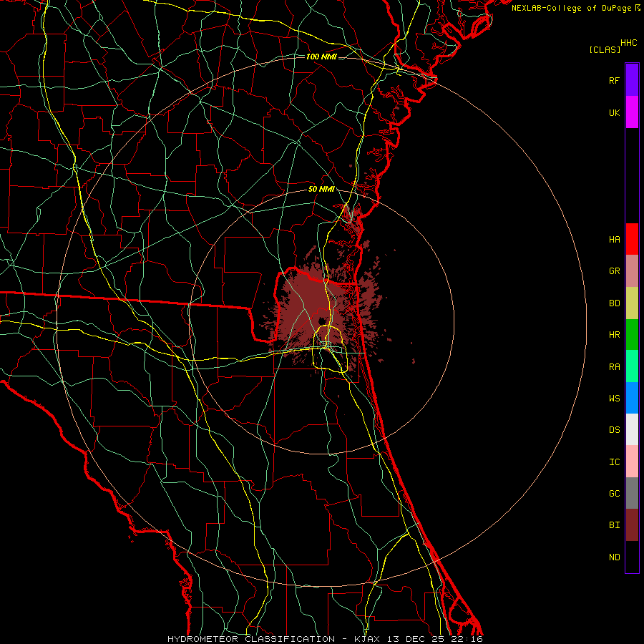This screenshot has height=644, width=644.
Task: Click the ND legend label
Action: tap(614, 557)
